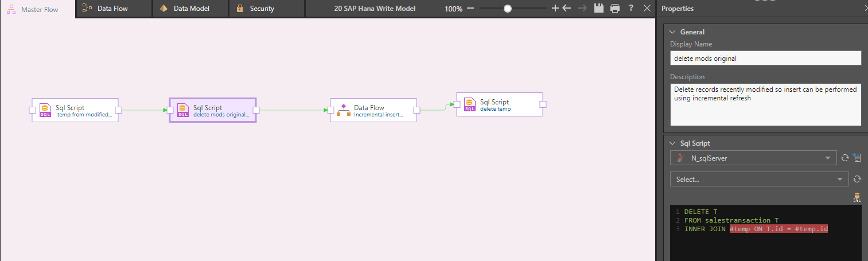868x261 pixels.
Task: Add a new server connection icon
Action: (857, 158)
